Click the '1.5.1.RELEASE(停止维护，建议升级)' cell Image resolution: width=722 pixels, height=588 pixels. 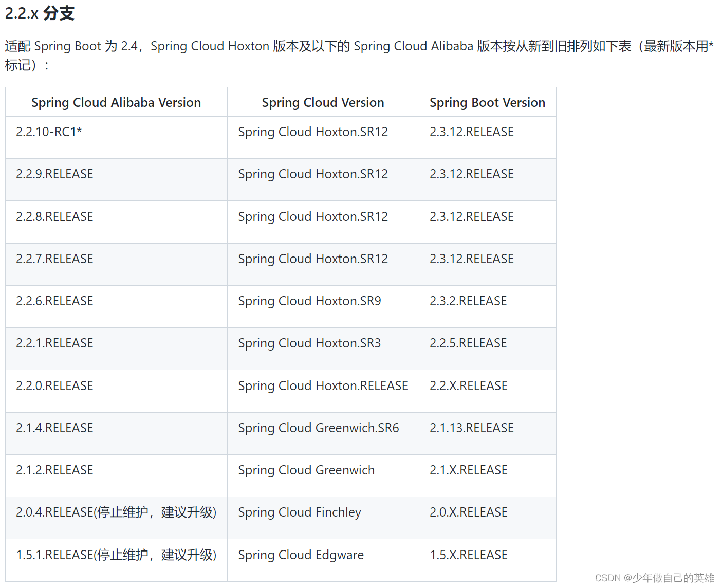[x=116, y=560]
